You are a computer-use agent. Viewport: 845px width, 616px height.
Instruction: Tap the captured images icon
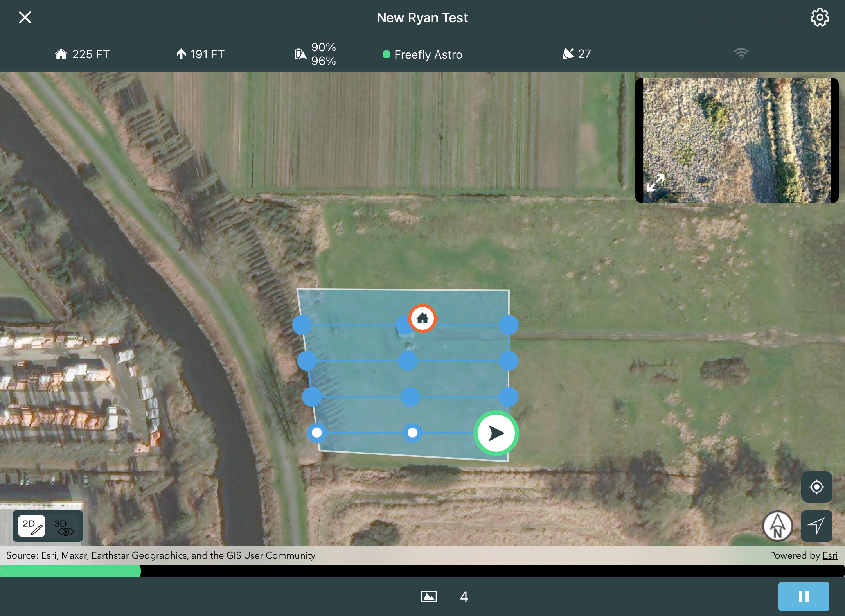(x=429, y=596)
